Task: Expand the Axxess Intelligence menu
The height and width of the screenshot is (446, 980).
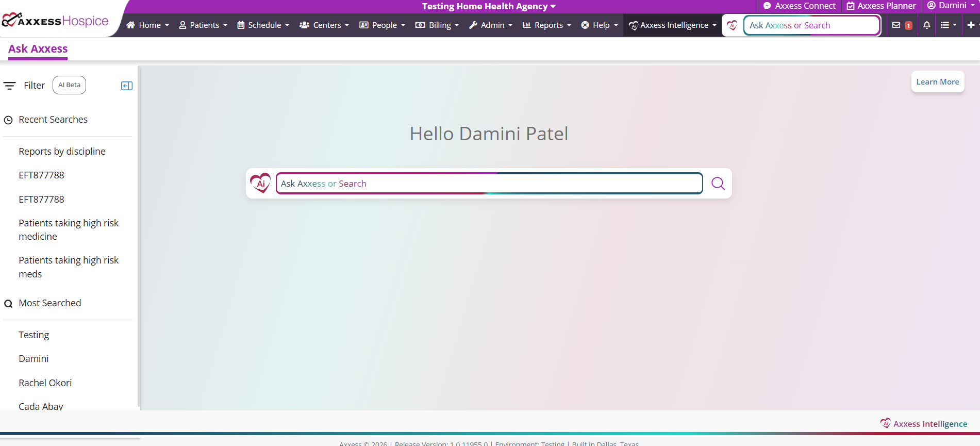Action: [x=672, y=25]
